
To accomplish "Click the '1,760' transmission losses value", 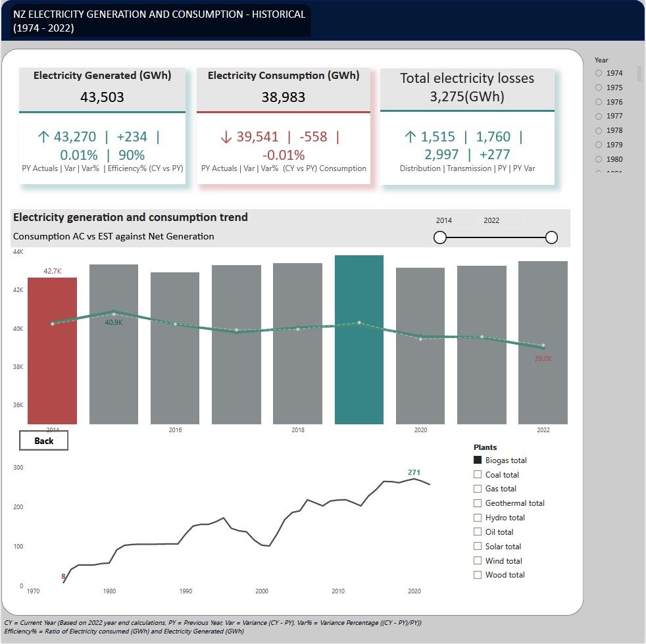I will pyautogui.click(x=493, y=136).
